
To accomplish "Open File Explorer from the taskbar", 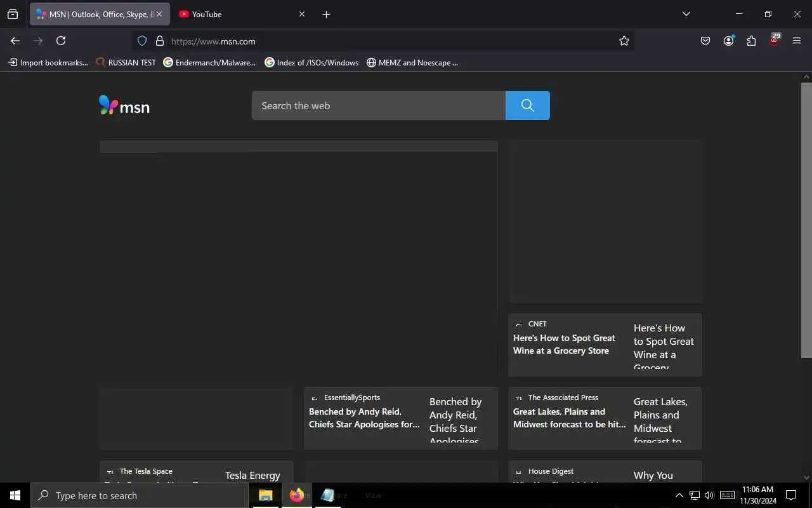I will (x=265, y=495).
